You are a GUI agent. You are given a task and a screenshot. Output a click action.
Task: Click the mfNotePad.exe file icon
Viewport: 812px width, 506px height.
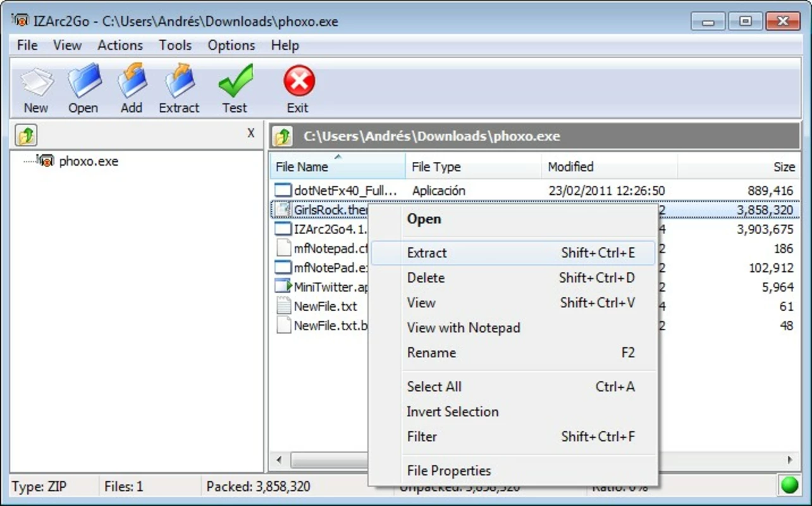[x=283, y=267]
